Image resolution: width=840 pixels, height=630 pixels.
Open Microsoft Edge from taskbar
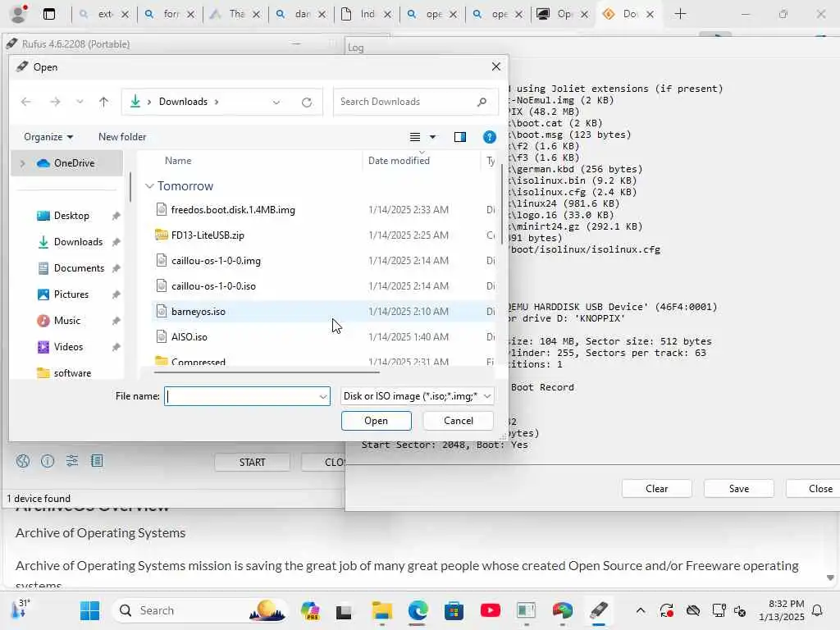pyautogui.click(x=418, y=610)
